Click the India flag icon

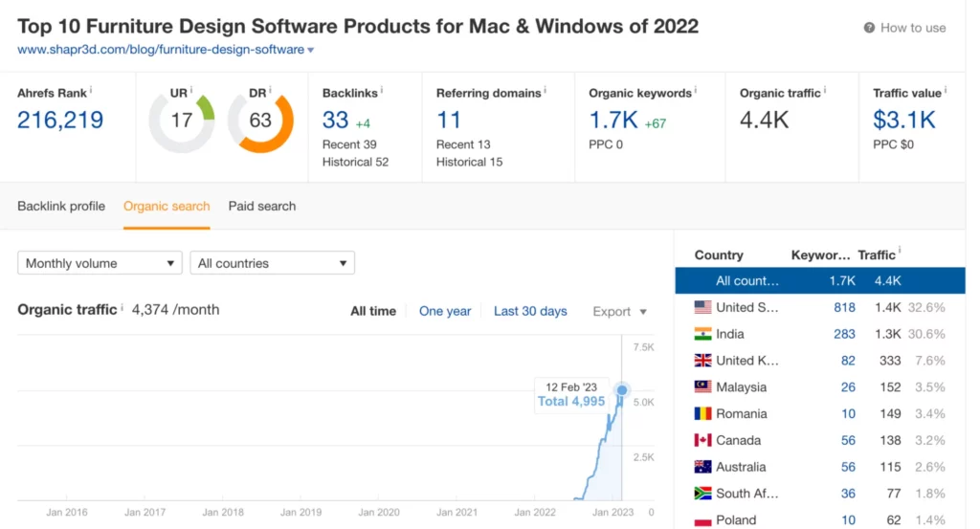pos(702,334)
